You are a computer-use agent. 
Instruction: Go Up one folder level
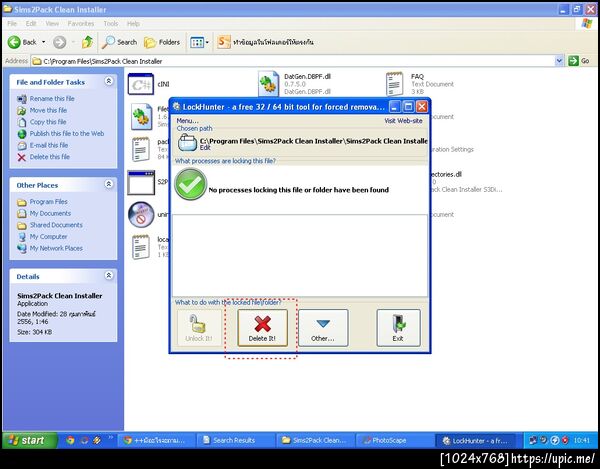tap(88, 42)
